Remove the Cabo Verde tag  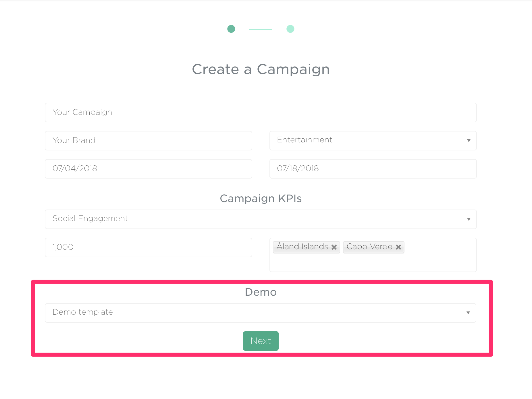pyautogui.click(x=398, y=247)
